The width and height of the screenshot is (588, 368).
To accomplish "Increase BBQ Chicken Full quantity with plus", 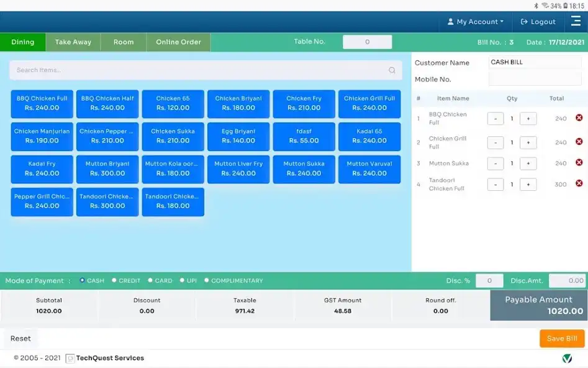I will click(x=528, y=119).
